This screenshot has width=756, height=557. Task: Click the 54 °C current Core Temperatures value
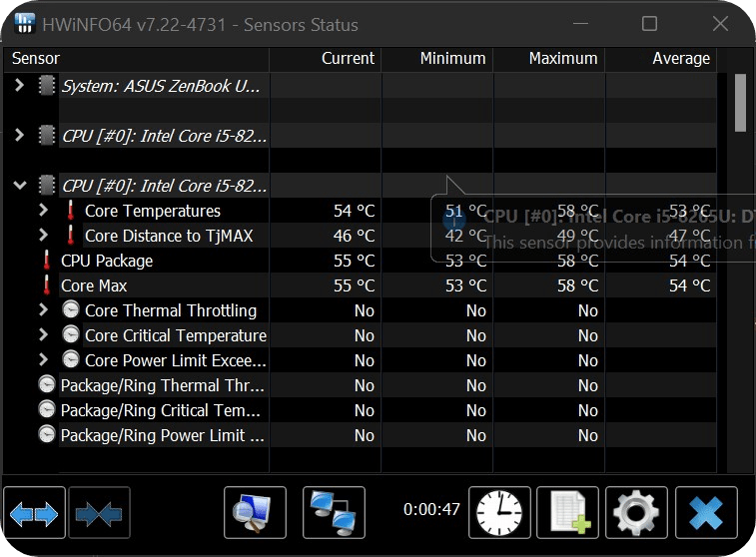[x=354, y=211]
